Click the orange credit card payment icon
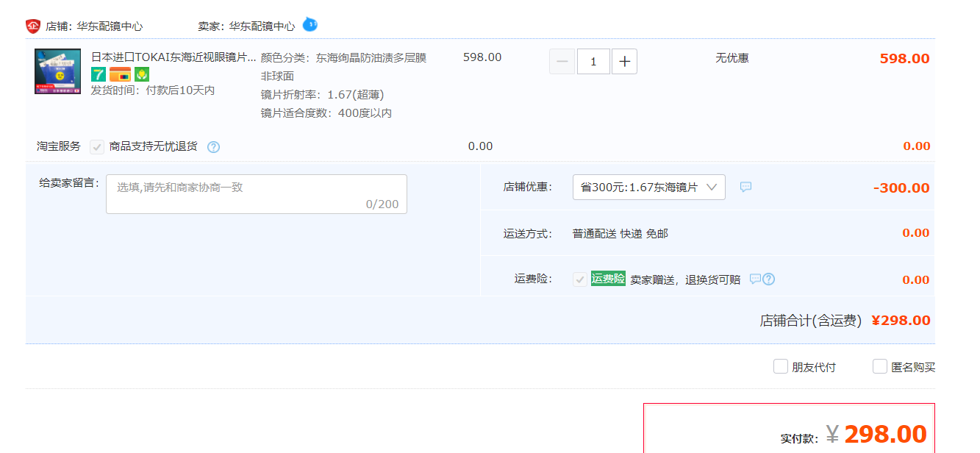This screenshot has width=980, height=453. pos(120,74)
